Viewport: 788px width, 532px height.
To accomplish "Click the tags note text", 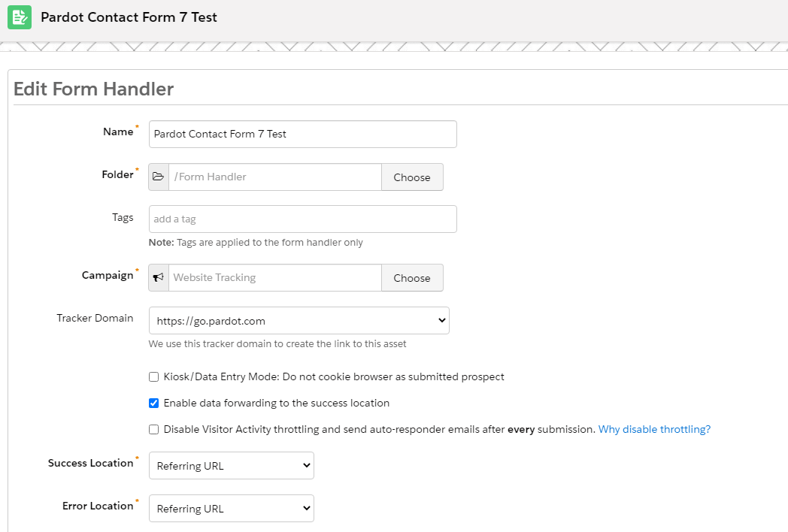I will click(x=256, y=242).
